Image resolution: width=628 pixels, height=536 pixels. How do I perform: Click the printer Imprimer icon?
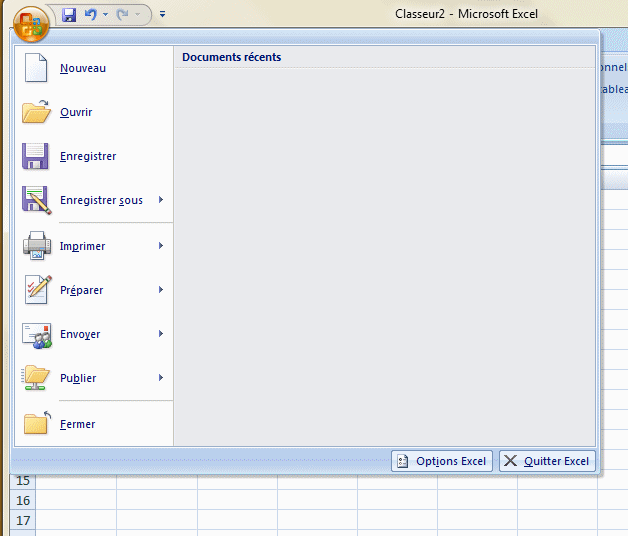click(36, 246)
